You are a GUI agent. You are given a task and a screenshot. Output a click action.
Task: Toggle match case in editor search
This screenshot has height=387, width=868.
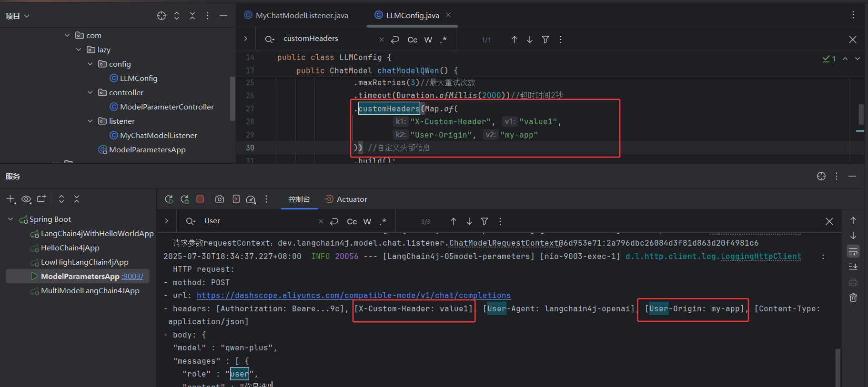point(413,40)
